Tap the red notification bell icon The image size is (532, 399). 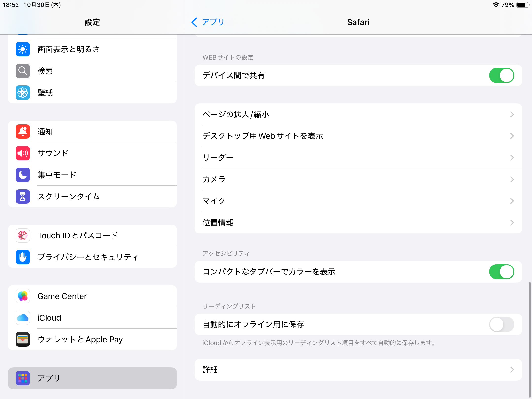[x=23, y=132]
